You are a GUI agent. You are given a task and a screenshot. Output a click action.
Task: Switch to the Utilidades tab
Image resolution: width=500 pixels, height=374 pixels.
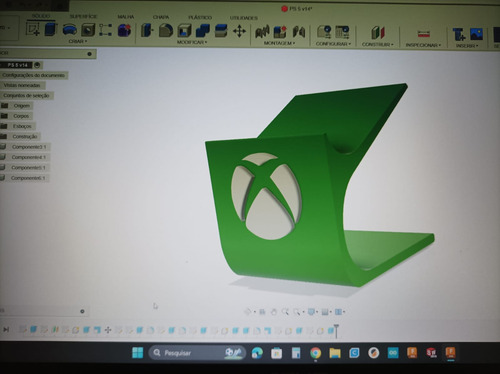pyautogui.click(x=244, y=18)
